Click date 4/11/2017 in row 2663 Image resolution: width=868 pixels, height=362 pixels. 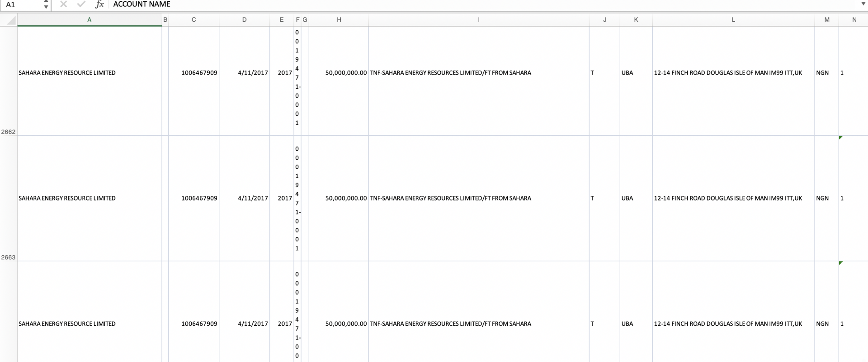coord(253,198)
